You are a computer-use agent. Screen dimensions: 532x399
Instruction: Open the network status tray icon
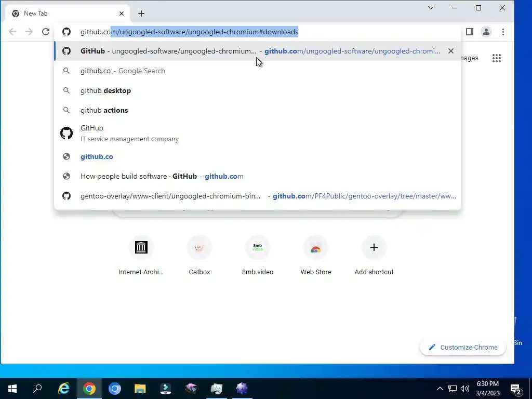(x=453, y=389)
